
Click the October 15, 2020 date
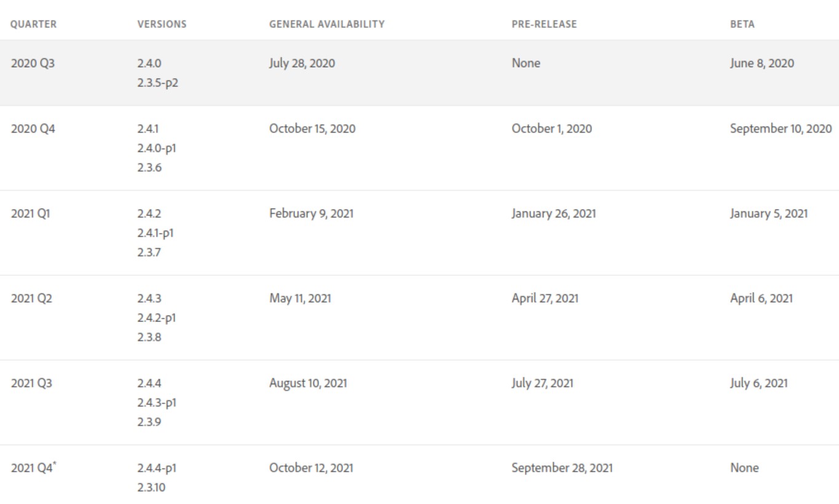[x=312, y=129]
